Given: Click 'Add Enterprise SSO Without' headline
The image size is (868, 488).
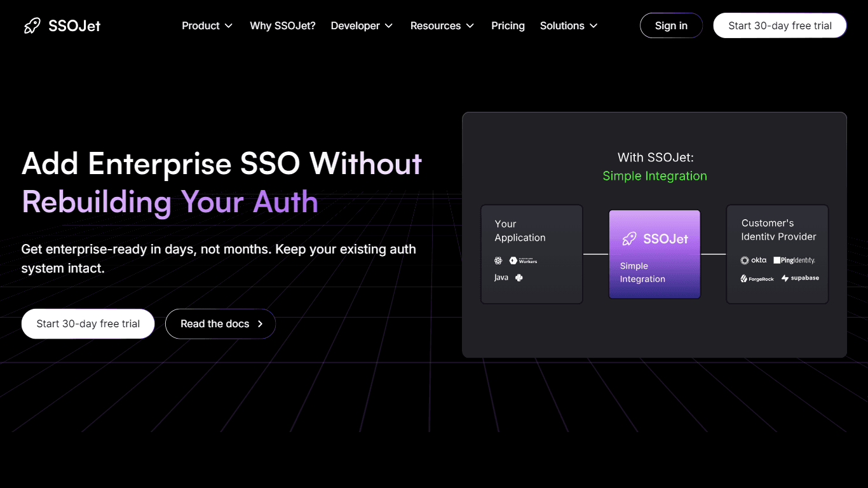Looking at the screenshot, I should tap(222, 164).
